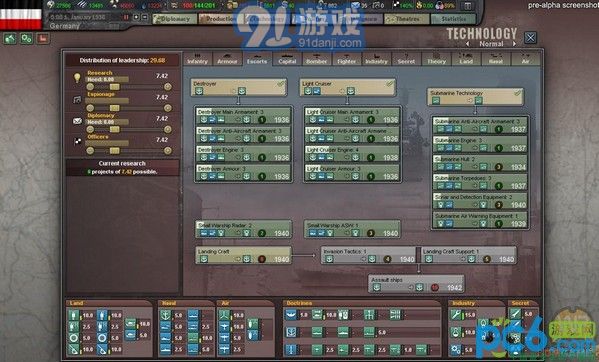This screenshot has width=599, height=362.
Task: Increase Diplomacy leadership with plus button
Action: 168,129
